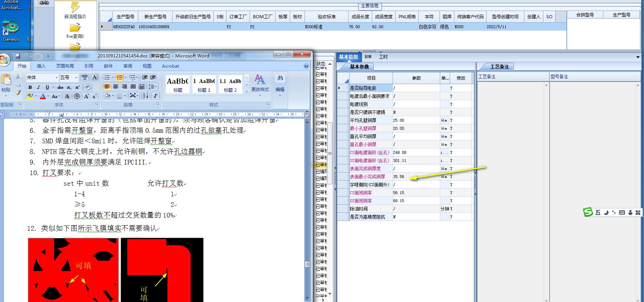Viewport: 644px width, 302px height.
Task: Click the Cut scissors icon in Word
Action: click(18, 77)
